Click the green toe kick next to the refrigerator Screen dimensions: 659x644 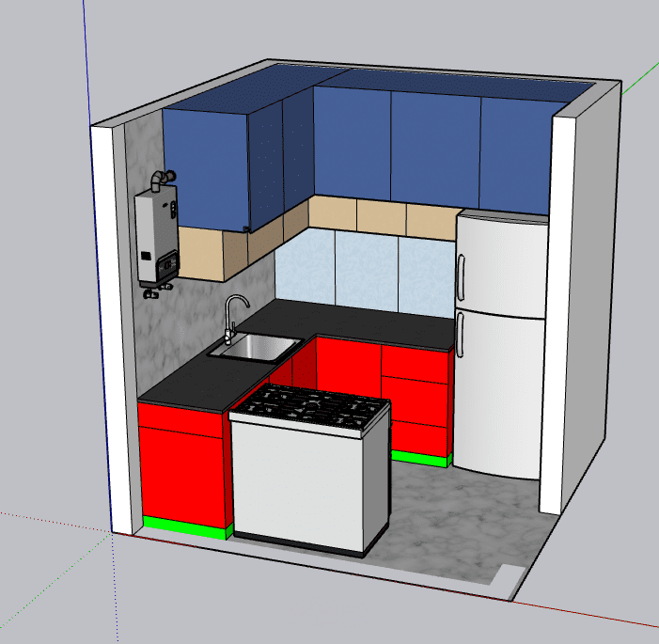tap(419, 459)
